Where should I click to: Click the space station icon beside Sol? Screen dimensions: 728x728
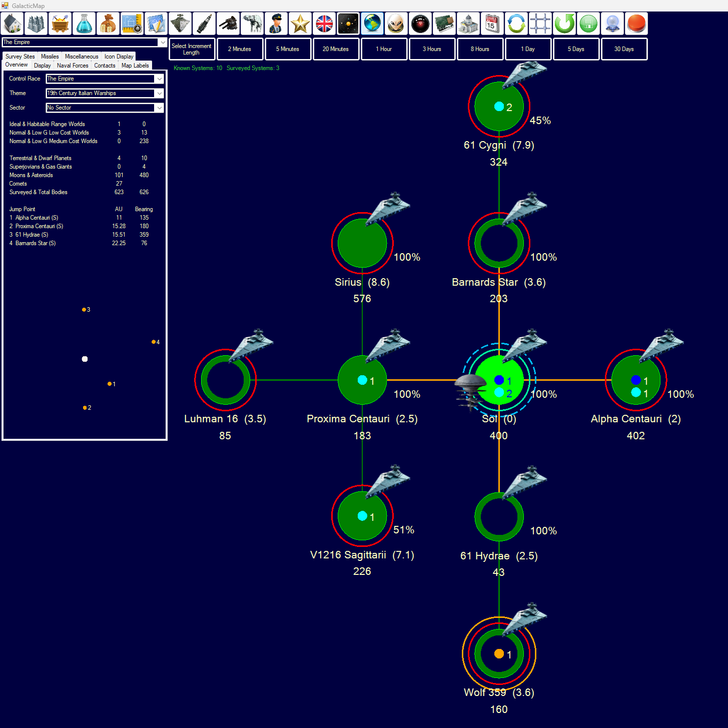click(470, 392)
